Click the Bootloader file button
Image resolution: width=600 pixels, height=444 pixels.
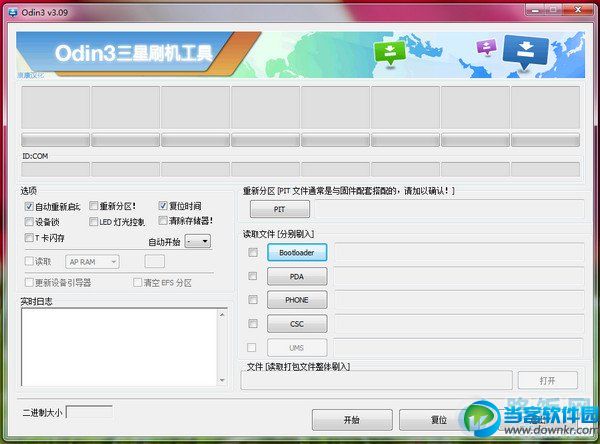[x=297, y=253]
